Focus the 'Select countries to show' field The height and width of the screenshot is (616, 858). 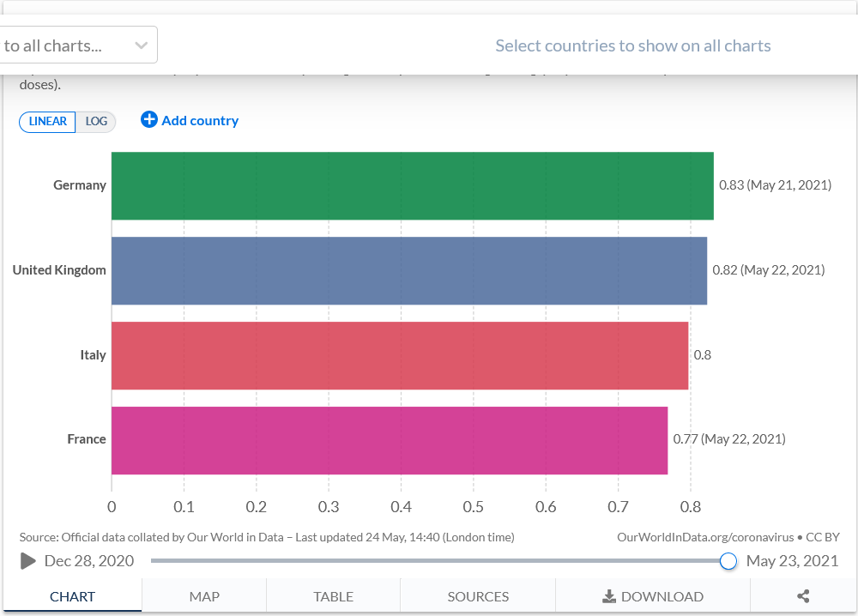632,46
